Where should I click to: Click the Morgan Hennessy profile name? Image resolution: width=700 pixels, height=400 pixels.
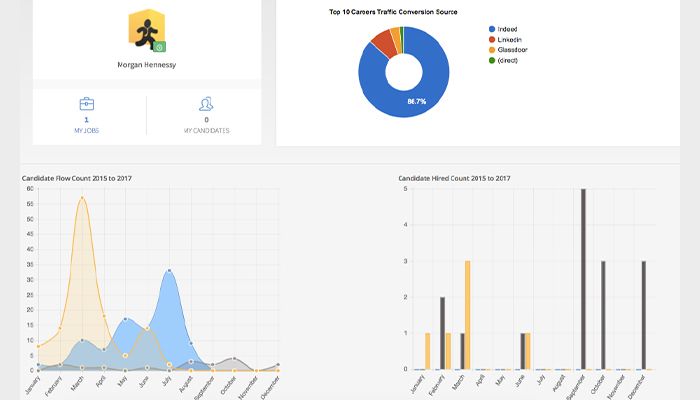146,65
